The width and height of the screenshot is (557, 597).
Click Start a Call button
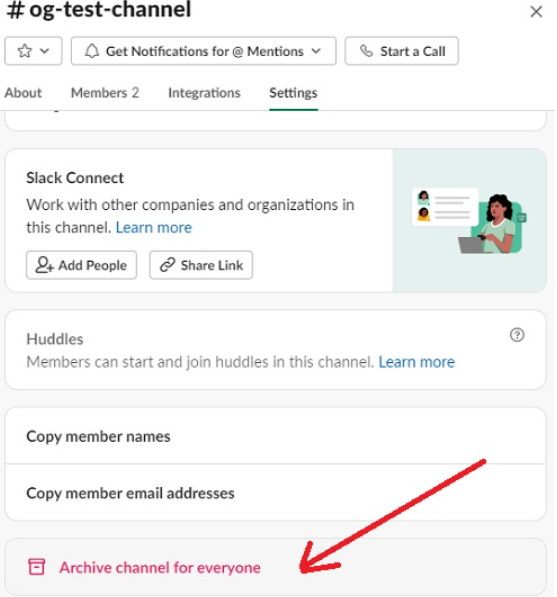402,51
